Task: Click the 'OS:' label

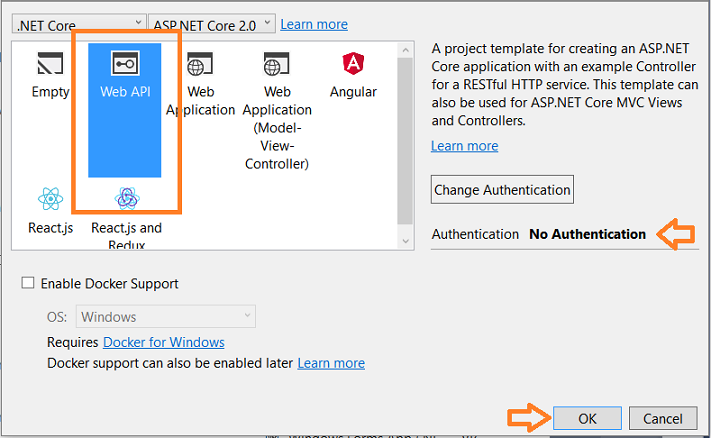Action: point(57,316)
